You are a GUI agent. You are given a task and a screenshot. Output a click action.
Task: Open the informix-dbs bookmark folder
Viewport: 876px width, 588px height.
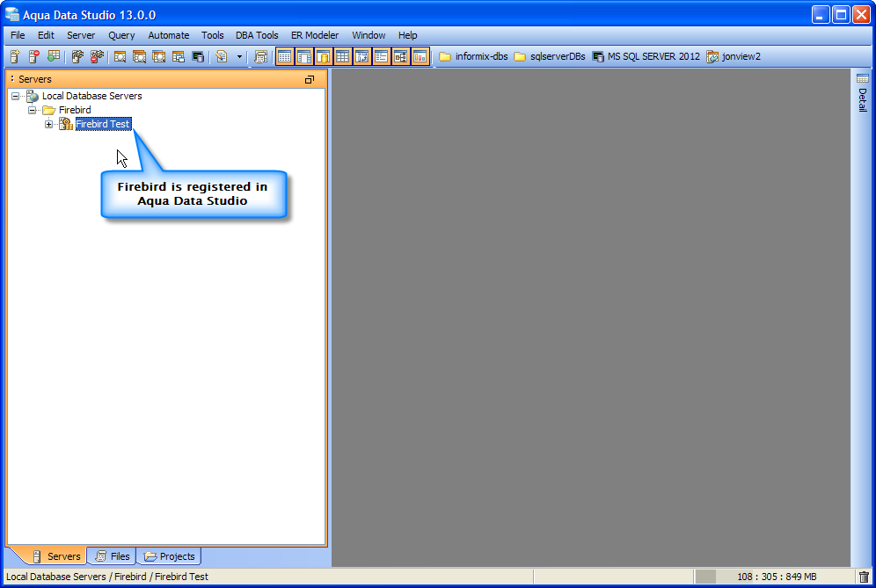coord(473,56)
